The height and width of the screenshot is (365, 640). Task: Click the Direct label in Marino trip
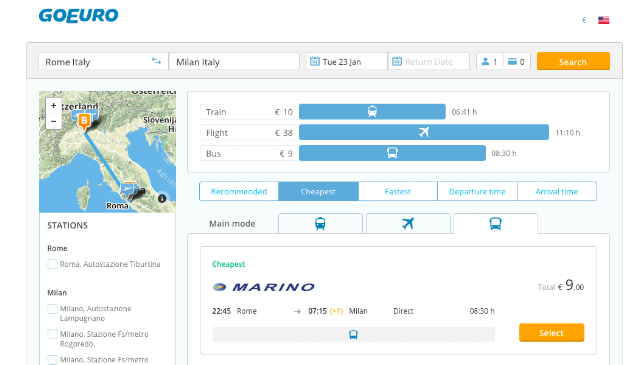tap(403, 311)
